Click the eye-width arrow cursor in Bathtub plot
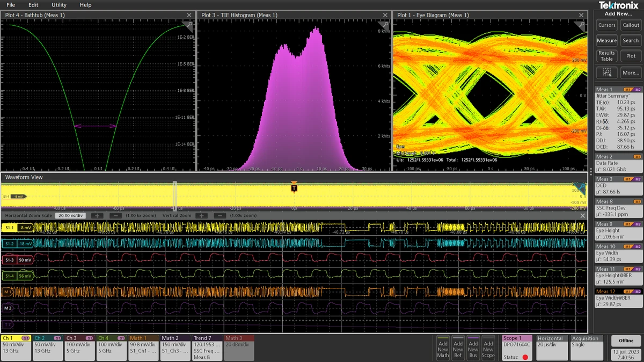644x362 pixels. pyautogui.click(x=96, y=126)
